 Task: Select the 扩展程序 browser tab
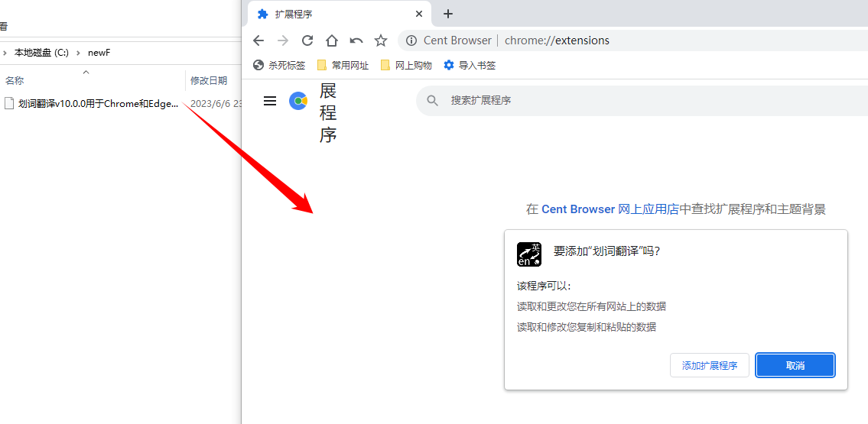pos(339,14)
